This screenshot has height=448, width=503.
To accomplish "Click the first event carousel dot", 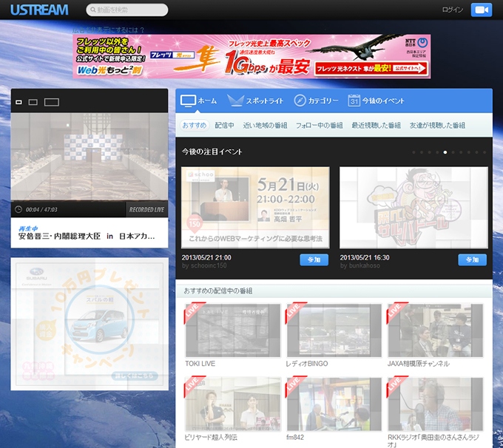I will coord(413,152).
